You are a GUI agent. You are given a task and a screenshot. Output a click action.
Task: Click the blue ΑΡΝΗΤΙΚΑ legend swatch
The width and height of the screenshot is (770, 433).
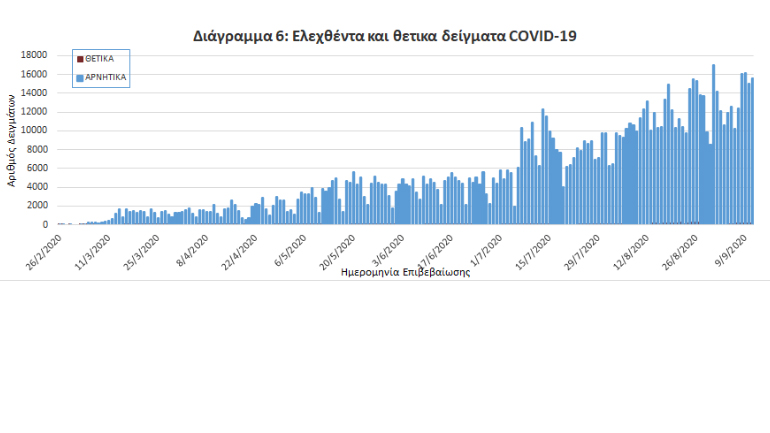(80, 76)
